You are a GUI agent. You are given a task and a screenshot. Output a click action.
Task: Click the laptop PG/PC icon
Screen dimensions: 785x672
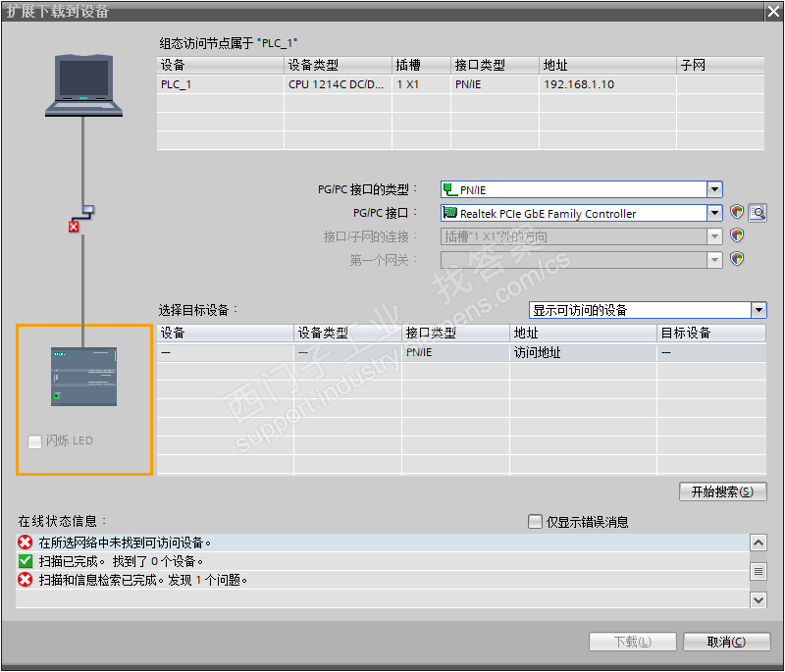83,85
